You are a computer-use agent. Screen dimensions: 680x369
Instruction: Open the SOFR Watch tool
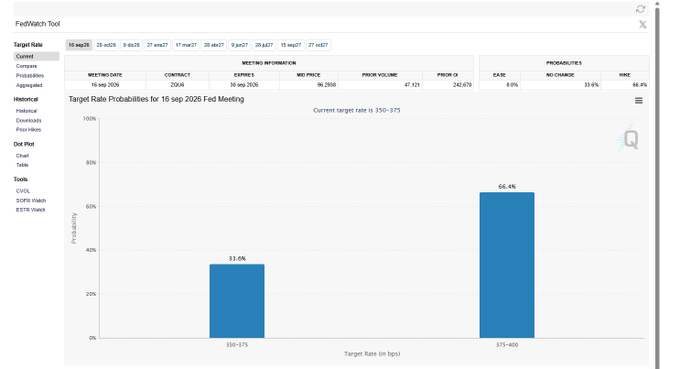coord(31,201)
